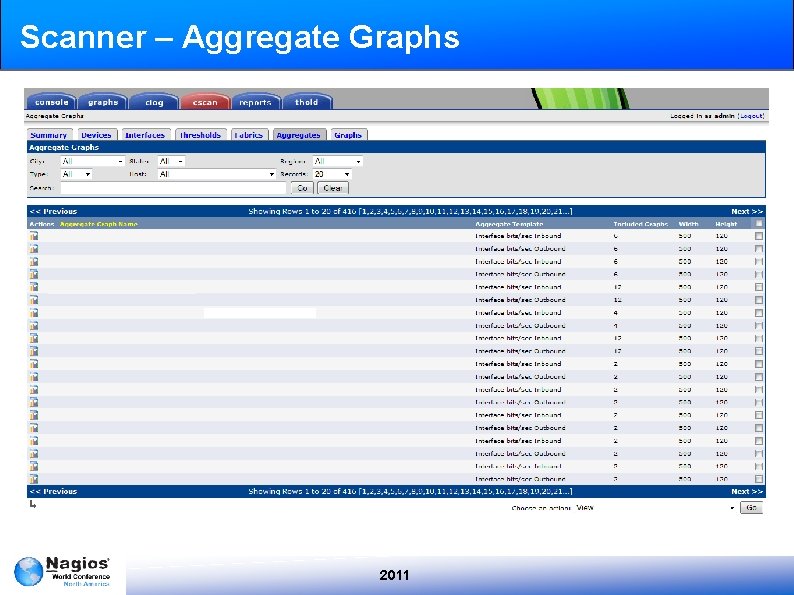Screen dimensions: 794x595
Task: Open action icon in the second-to-last table row
Action: [34, 466]
